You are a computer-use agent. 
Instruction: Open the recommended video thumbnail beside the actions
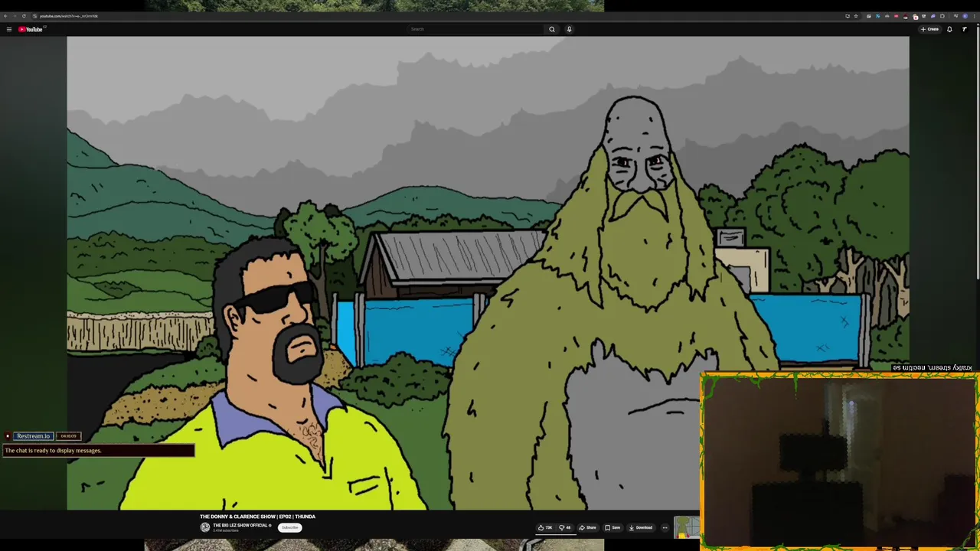tap(687, 527)
